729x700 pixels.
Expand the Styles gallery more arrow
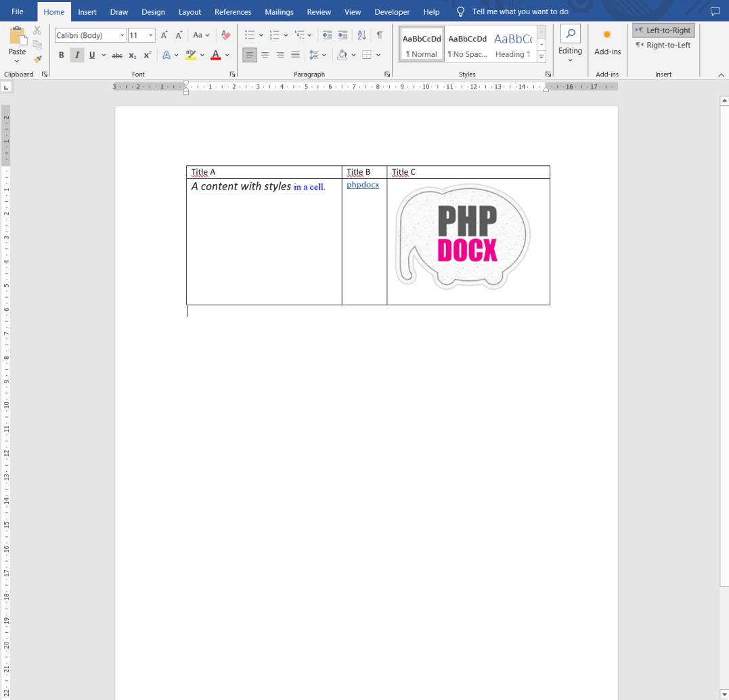pos(542,57)
